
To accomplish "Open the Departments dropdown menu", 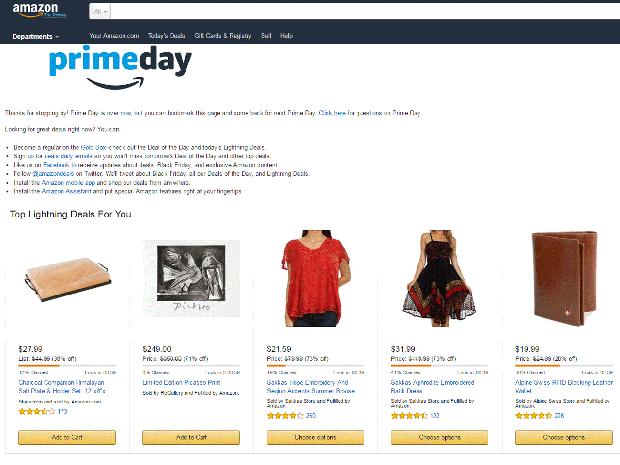I will (x=36, y=36).
